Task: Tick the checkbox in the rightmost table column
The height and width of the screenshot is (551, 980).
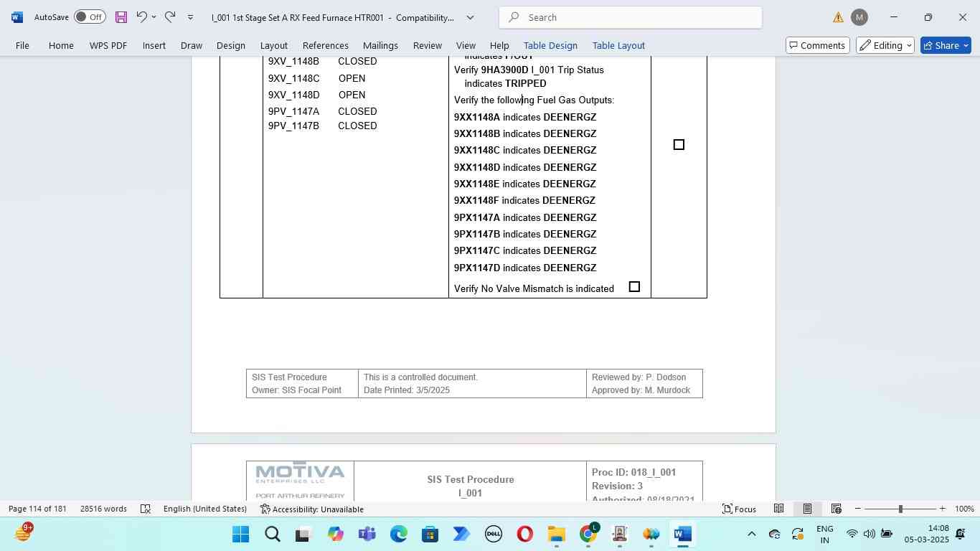Action: tap(679, 145)
